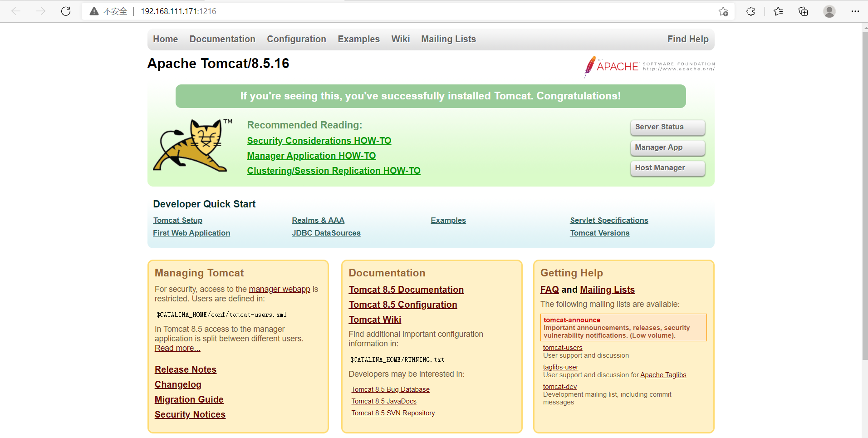868x438 pixels.
Task: Open the Security Notices link
Action: click(x=190, y=414)
